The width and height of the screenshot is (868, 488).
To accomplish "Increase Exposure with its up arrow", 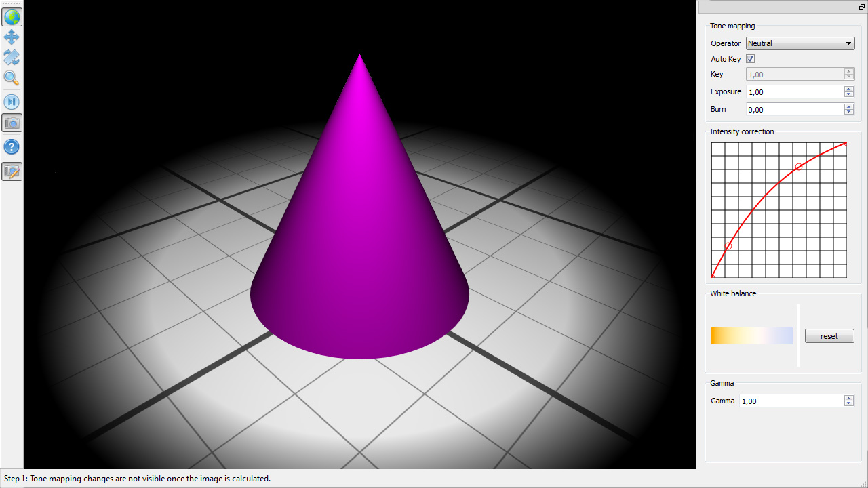I will [x=848, y=89].
